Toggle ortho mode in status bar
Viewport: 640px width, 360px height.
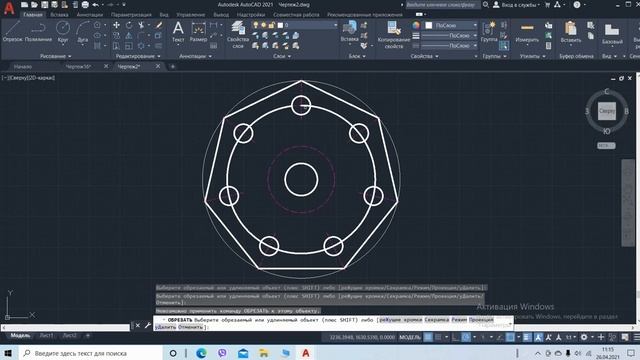click(456, 337)
